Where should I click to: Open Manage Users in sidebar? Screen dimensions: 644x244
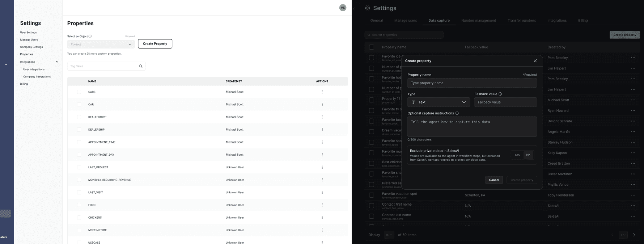coord(29,40)
